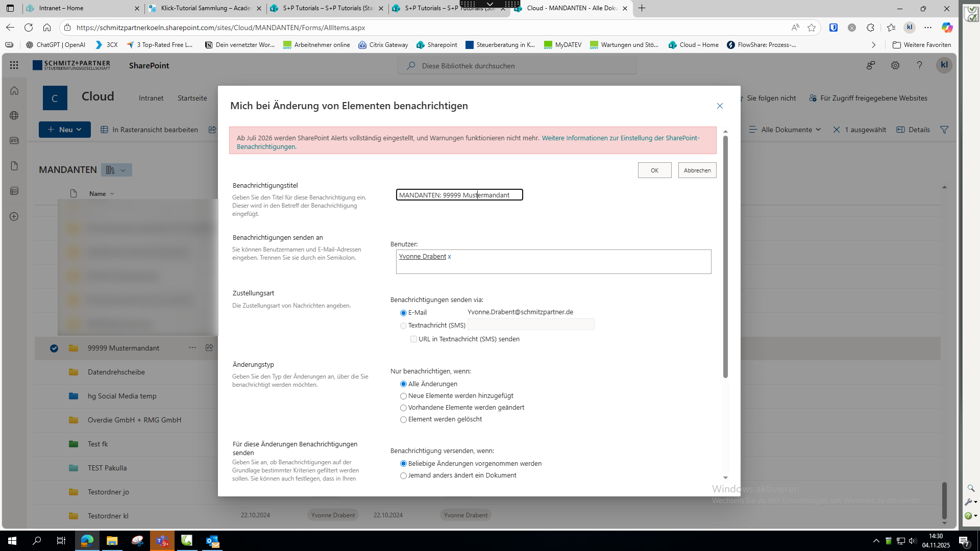Click inside the Benachrichtigungstitel text field
The image size is (980, 551).
[x=459, y=195]
